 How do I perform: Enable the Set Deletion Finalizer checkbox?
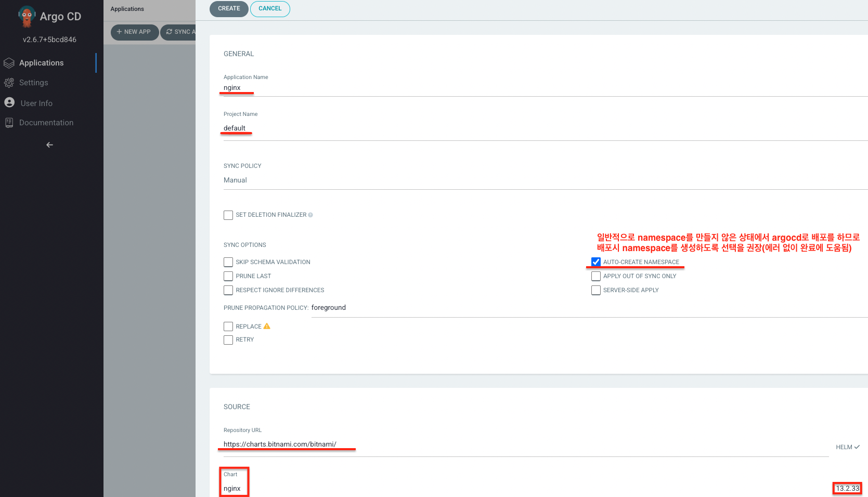tap(228, 215)
